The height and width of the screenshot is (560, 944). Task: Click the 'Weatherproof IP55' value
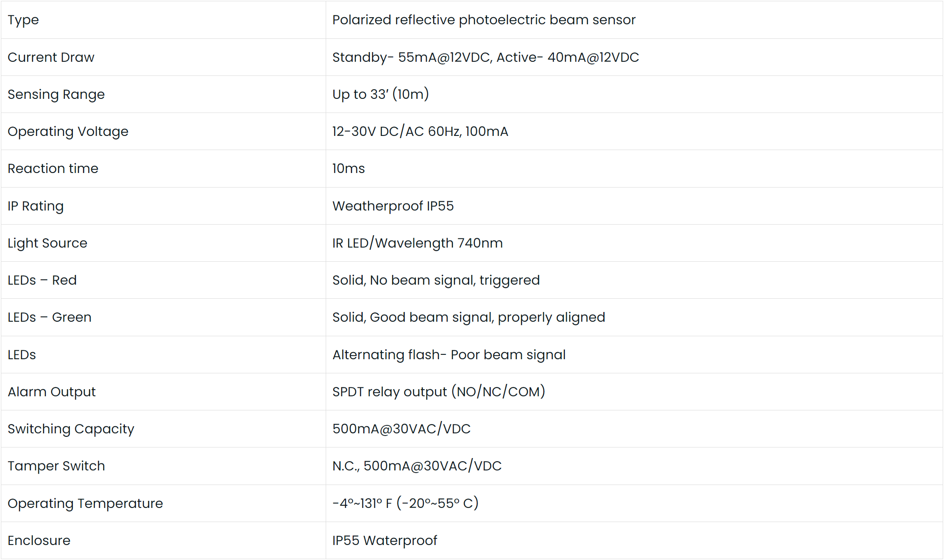[393, 206]
